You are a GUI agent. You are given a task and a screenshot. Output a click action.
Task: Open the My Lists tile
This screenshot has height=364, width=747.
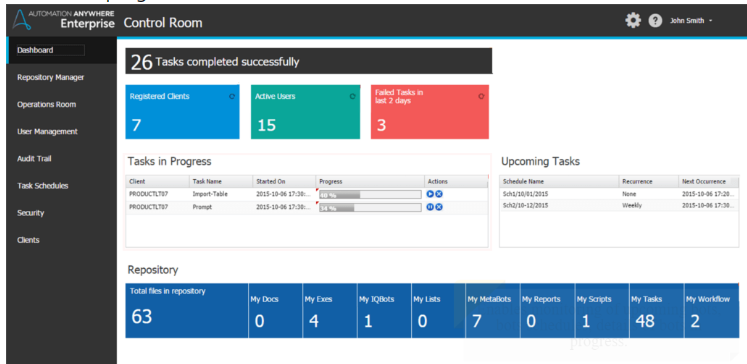438,311
